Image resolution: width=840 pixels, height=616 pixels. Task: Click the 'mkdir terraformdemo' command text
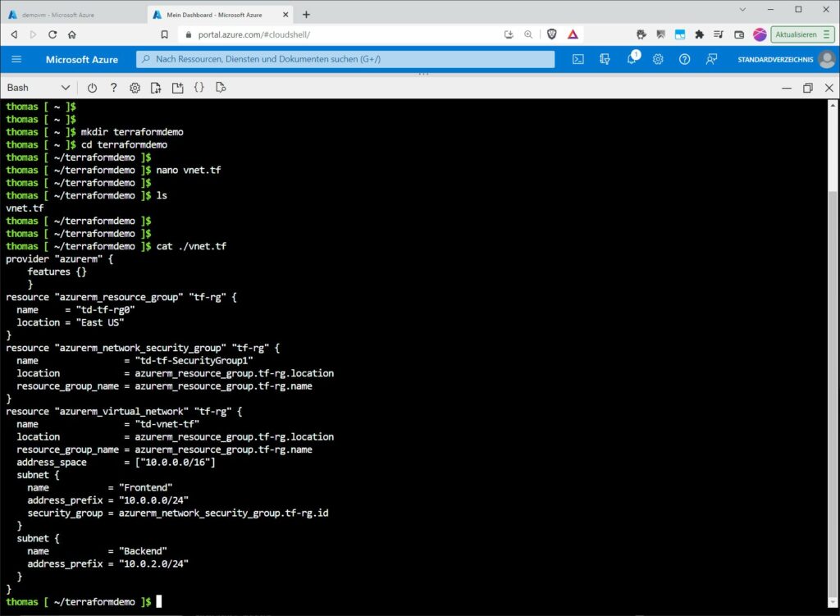pyautogui.click(x=132, y=132)
